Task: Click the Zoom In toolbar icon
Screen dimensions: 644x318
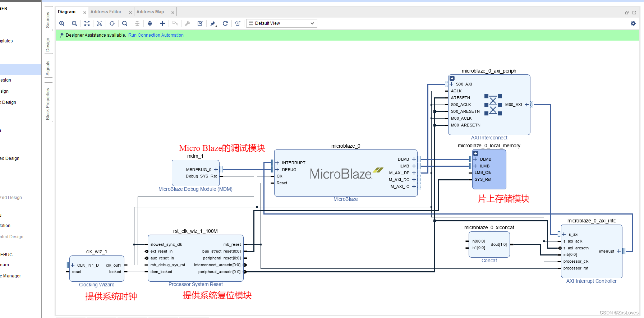Action: [62, 23]
